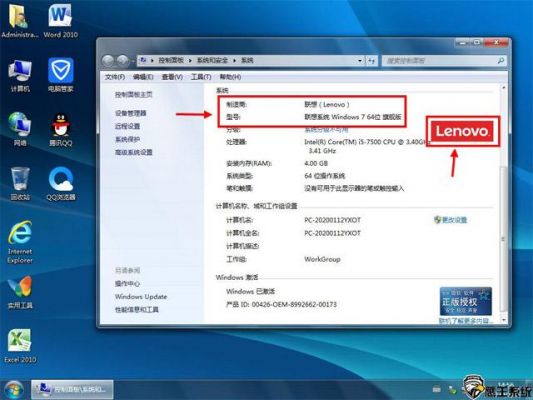Viewport: 533px width, 400px height.
Task: Open 设备管理器 link in sidebar
Action: (131, 113)
